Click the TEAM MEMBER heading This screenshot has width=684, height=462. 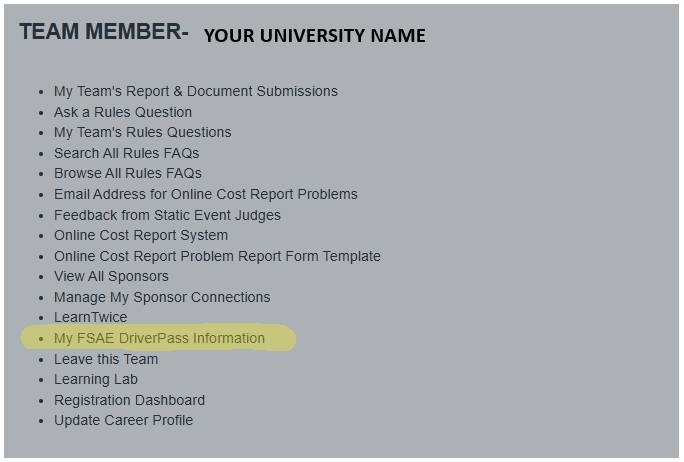pyautogui.click(x=103, y=32)
